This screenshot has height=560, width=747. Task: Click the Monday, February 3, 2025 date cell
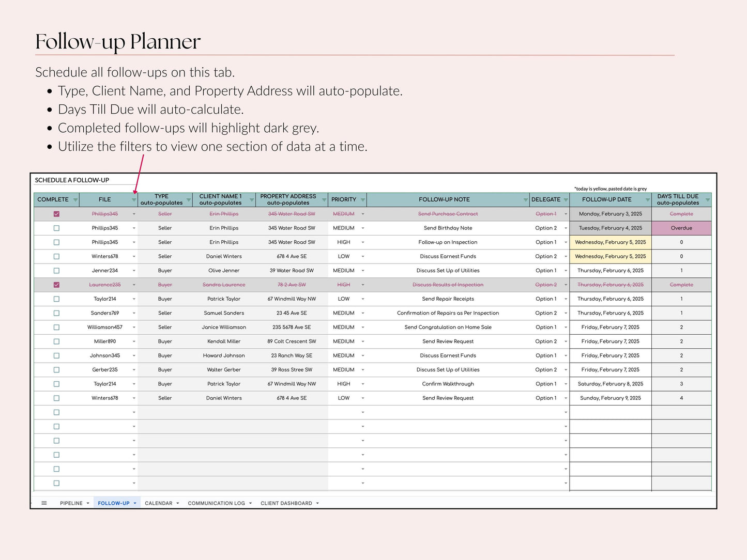[x=611, y=214]
